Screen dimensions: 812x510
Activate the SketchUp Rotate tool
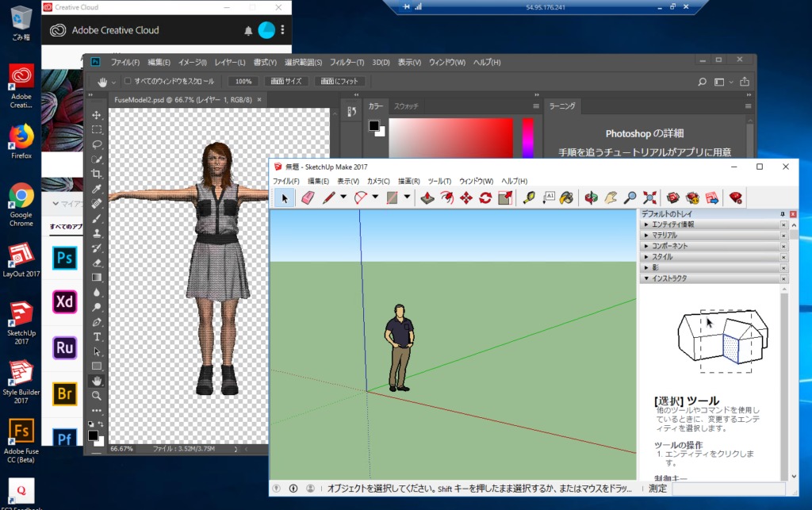[x=485, y=197]
